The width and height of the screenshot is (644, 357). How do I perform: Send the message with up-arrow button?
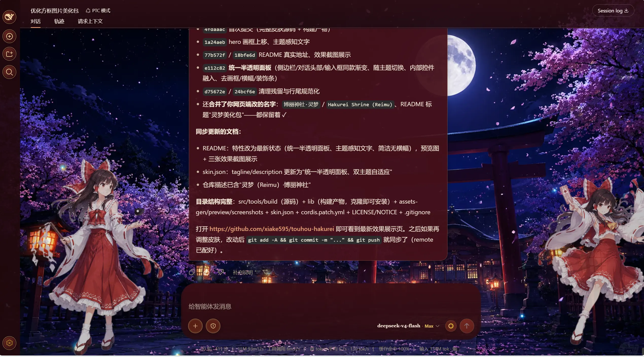[467, 326]
